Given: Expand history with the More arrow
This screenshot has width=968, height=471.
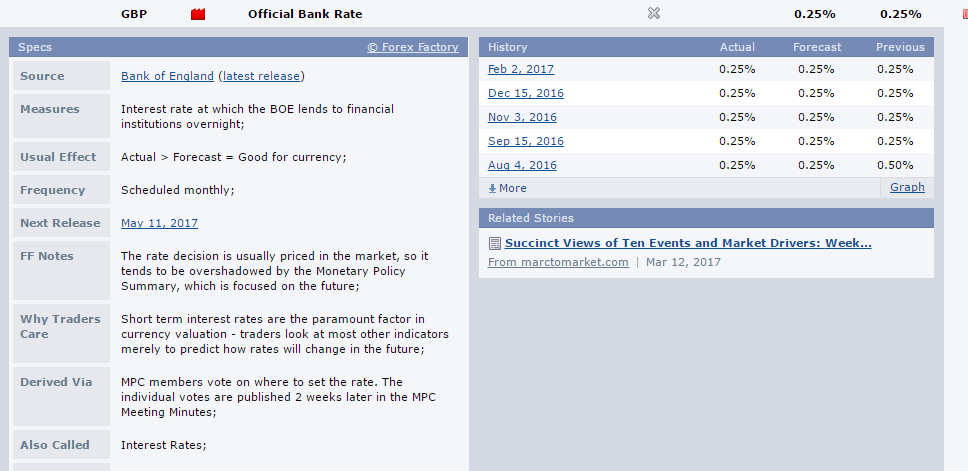Looking at the screenshot, I should coord(507,188).
